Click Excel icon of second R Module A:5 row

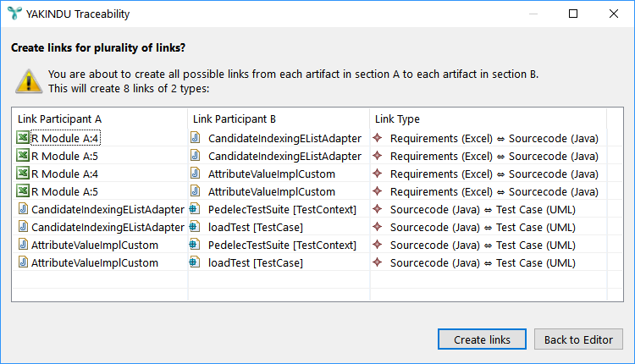[x=23, y=191]
